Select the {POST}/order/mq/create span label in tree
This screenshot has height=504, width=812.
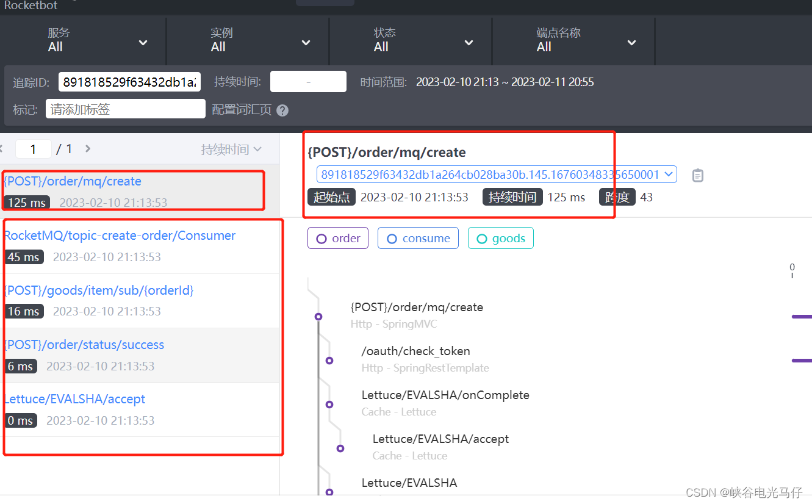pyautogui.click(x=417, y=308)
